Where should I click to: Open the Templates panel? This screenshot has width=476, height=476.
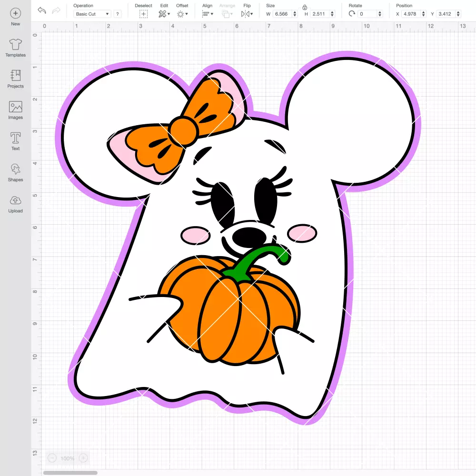[x=16, y=48]
